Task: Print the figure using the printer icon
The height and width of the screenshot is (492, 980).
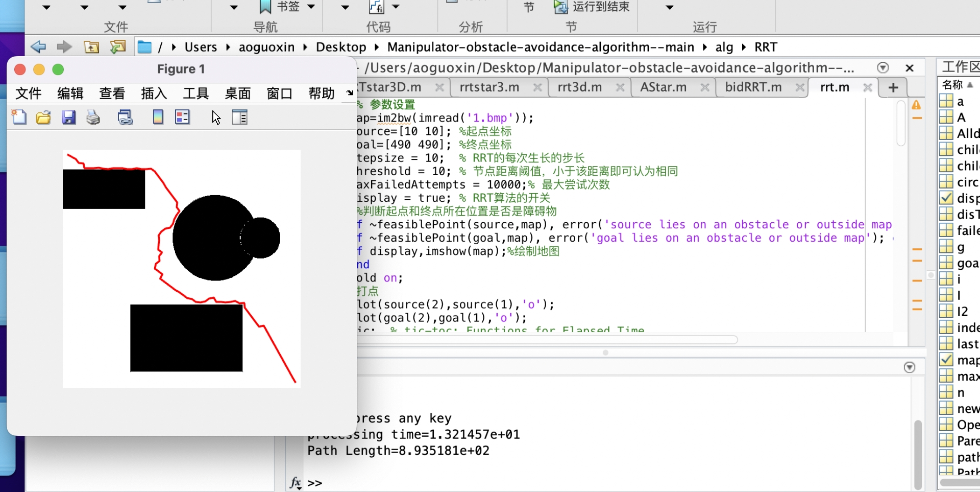Action: tap(93, 118)
